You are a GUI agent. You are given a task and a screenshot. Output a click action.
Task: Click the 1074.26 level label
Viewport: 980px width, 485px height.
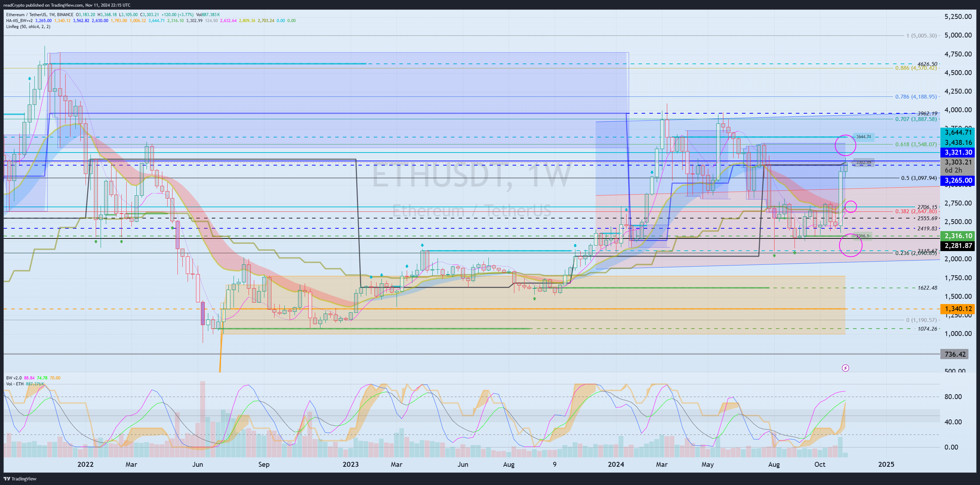[x=927, y=329]
